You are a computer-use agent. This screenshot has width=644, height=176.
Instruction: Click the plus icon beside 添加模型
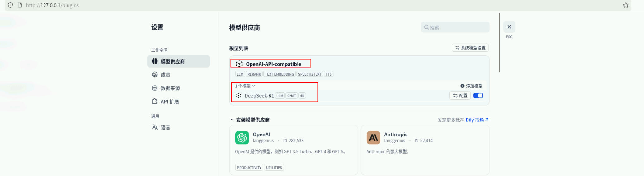pyautogui.click(x=462, y=86)
